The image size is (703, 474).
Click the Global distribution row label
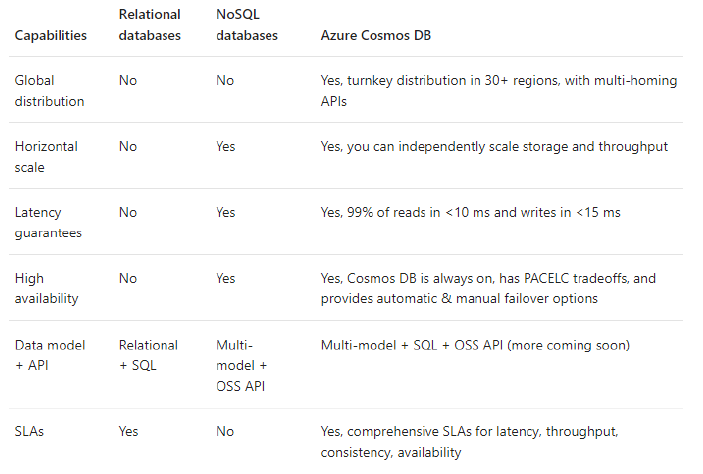point(48,90)
